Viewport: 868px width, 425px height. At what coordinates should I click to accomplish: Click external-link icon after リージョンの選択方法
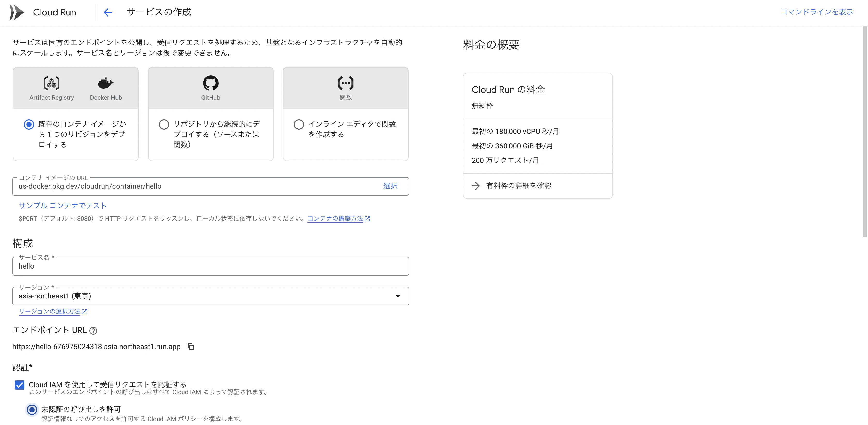click(84, 311)
